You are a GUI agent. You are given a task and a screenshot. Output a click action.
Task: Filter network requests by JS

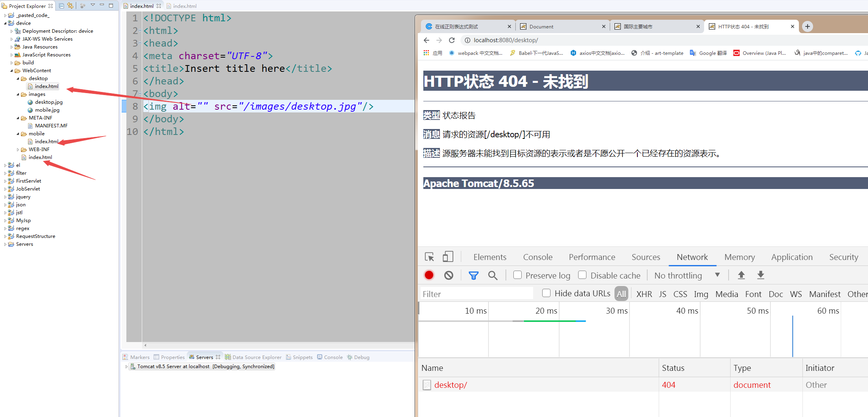point(663,294)
